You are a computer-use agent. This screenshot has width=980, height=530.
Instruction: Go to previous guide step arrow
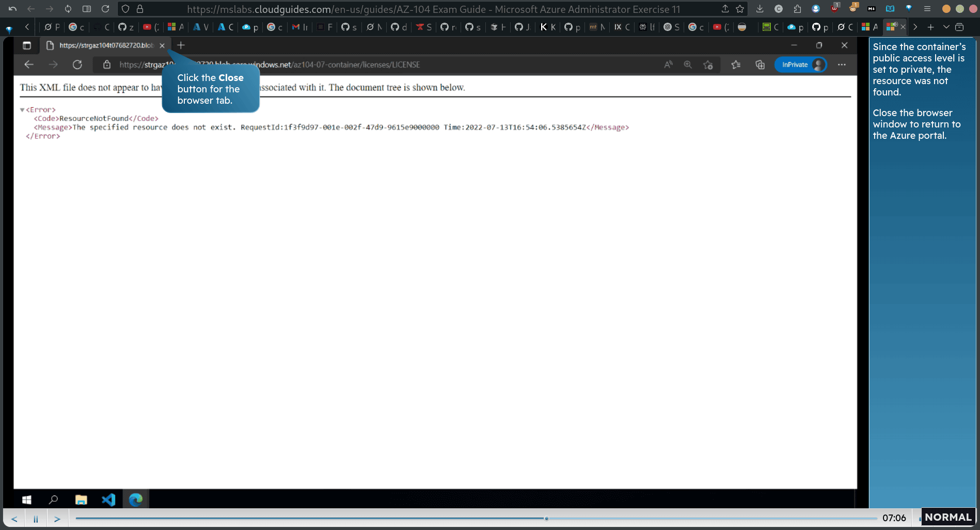point(14,519)
